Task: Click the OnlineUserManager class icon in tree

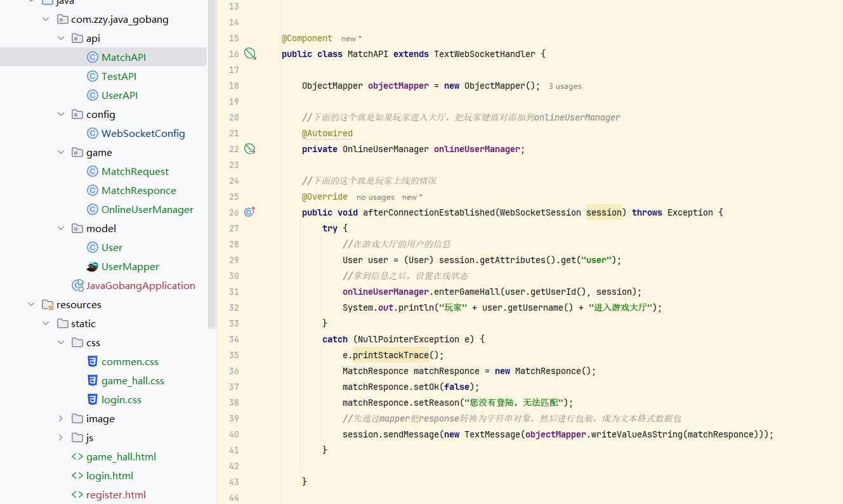Action: [92, 209]
